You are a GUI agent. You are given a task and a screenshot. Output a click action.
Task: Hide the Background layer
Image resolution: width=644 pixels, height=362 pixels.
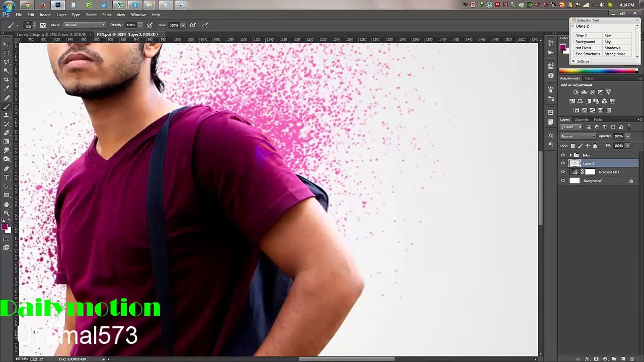click(563, 180)
